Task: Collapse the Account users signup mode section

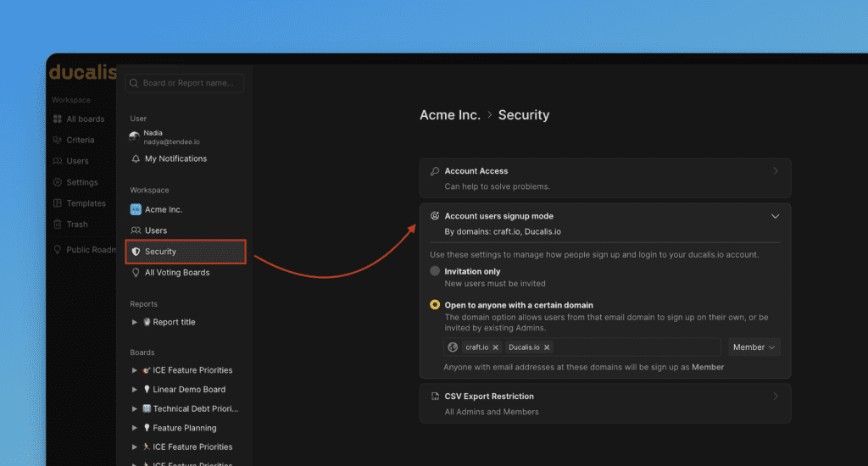Action: 775,216
